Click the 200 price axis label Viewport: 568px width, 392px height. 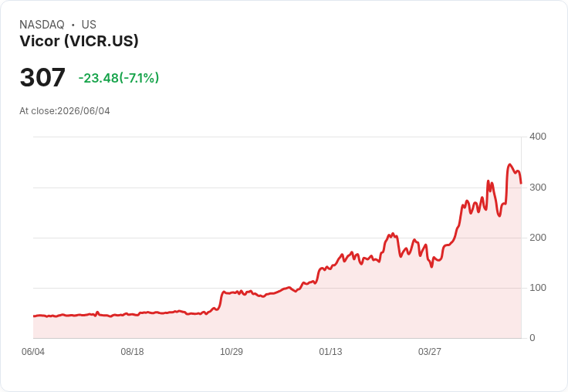click(538, 238)
